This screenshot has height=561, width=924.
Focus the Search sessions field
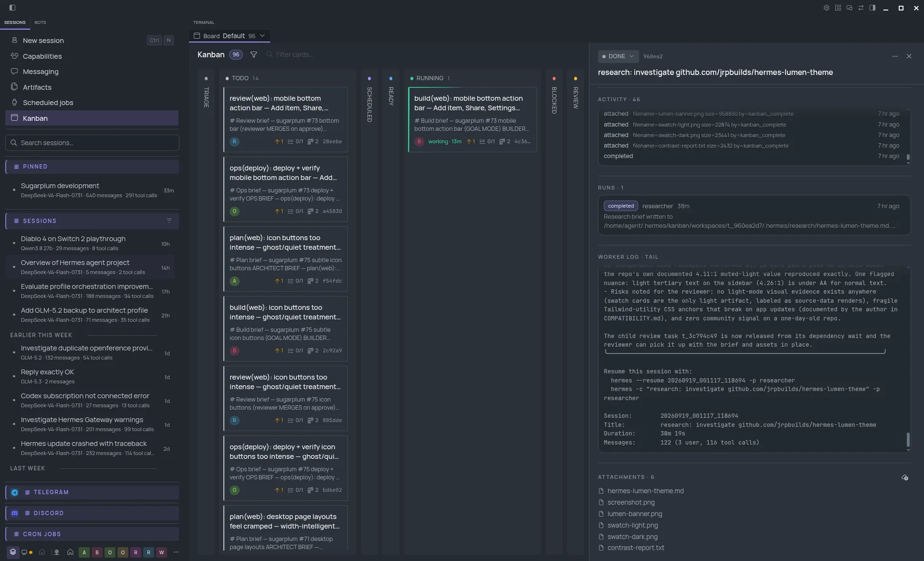[92, 143]
